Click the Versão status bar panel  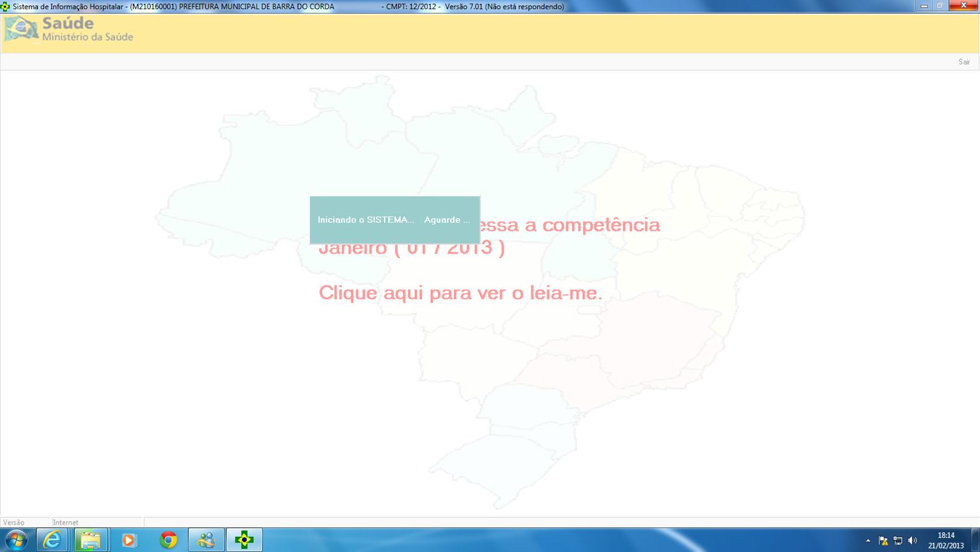tap(25, 522)
